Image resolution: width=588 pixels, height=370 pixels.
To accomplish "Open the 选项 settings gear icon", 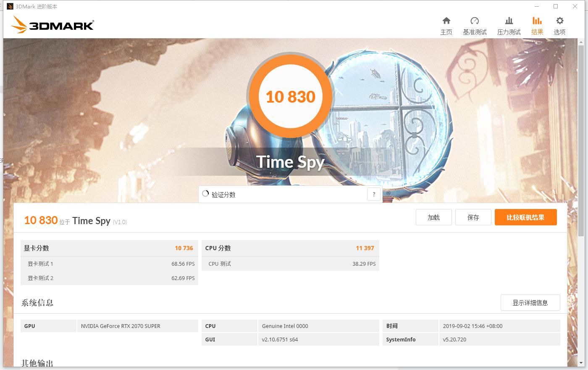I will (559, 21).
